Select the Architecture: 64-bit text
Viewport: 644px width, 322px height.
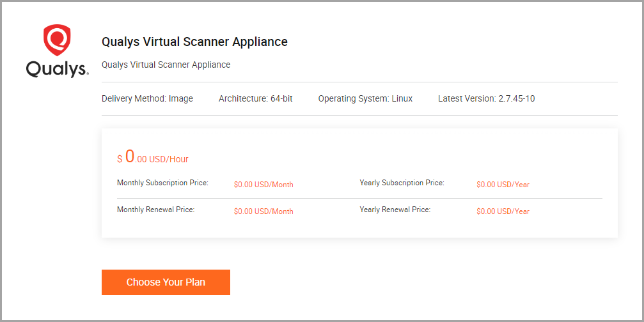[255, 99]
